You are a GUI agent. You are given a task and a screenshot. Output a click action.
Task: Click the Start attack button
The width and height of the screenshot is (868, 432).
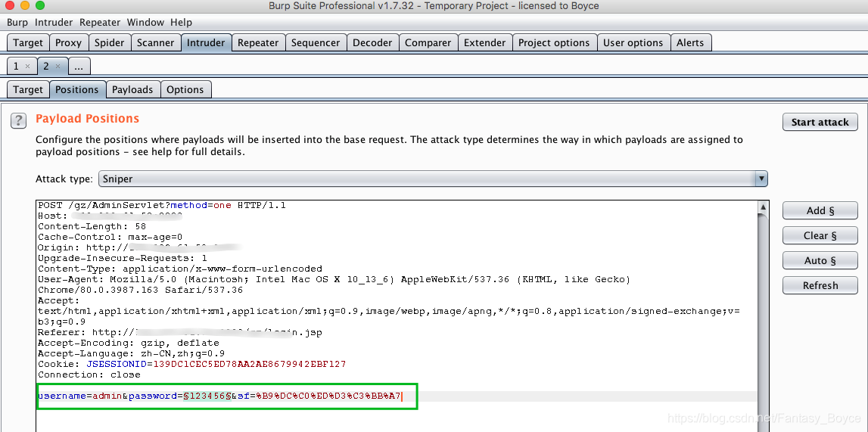coord(820,123)
